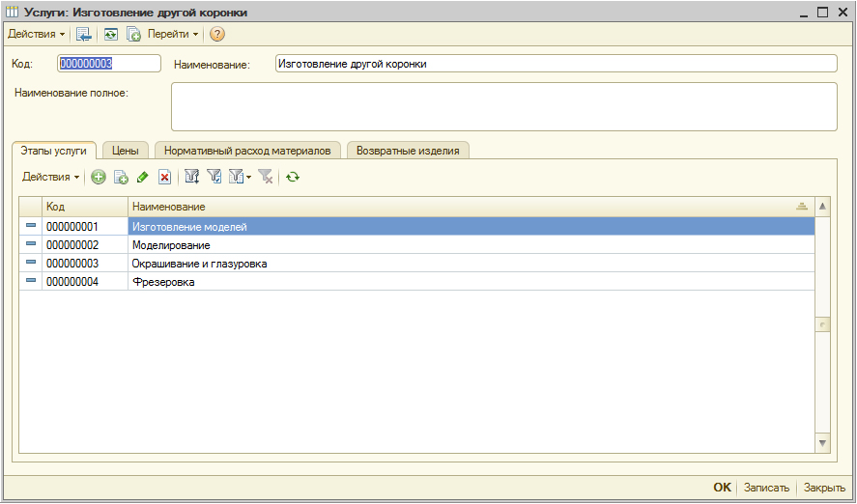Click the green Add new stage icon

[98, 177]
